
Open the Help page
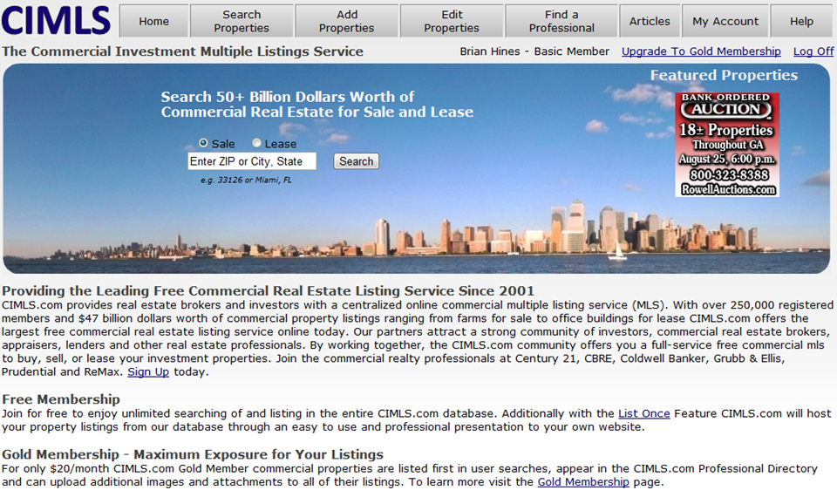pos(802,21)
